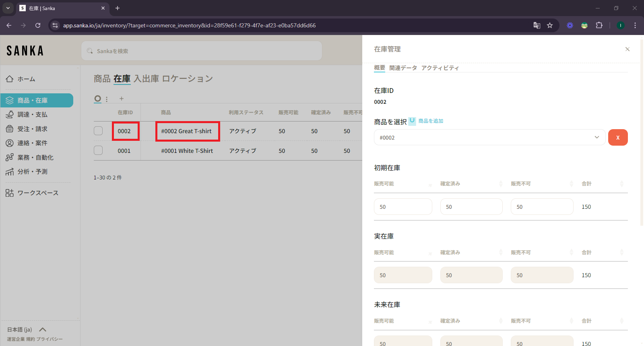Viewport: 644px width, 346px height.
Task: Open the Procurement & Payments sidebar icon
Action: point(10,115)
